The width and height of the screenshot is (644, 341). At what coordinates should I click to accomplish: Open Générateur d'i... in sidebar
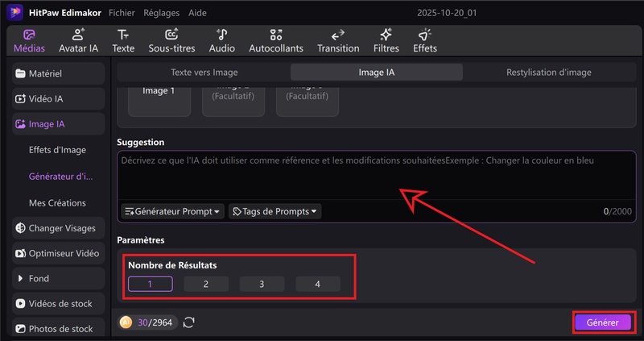(x=61, y=177)
